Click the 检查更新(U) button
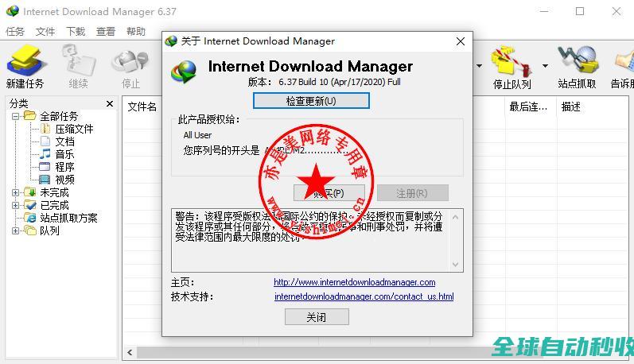Image resolution: width=634 pixels, height=364 pixels. [311, 101]
